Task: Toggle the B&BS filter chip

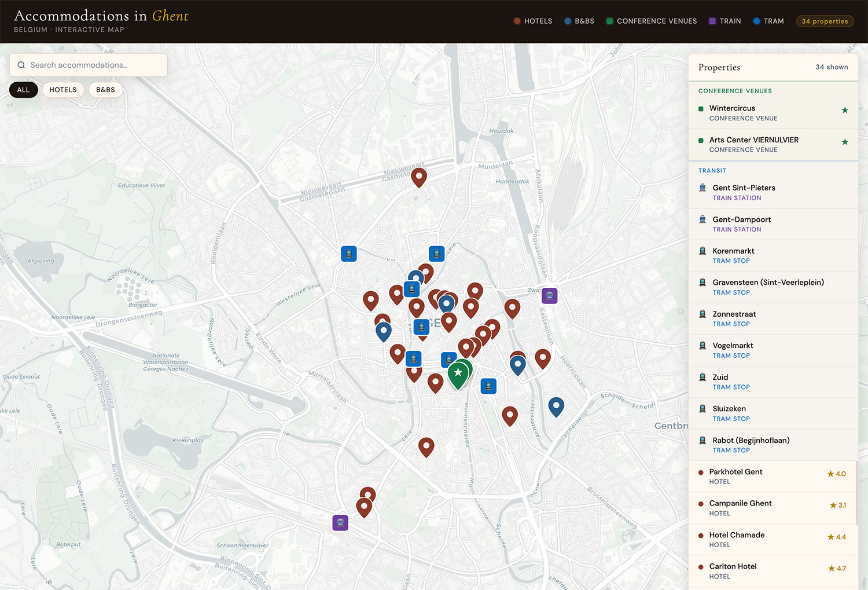Action: (105, 90)
